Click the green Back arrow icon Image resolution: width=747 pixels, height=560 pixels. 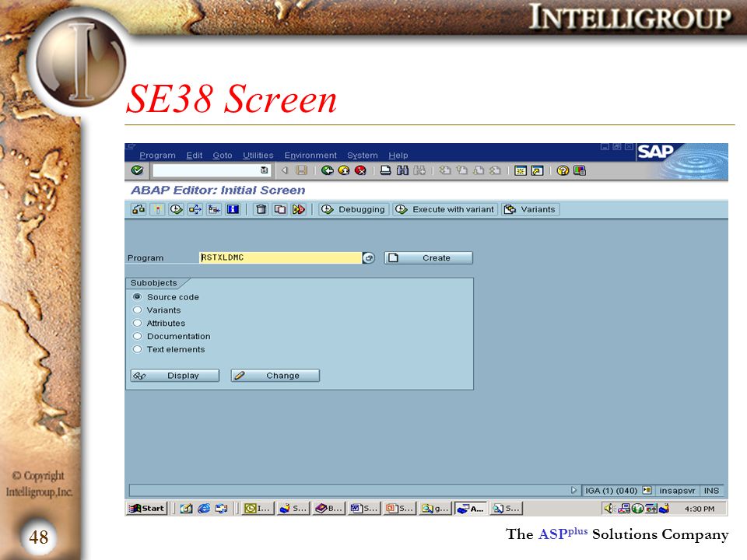pos(327,170)
